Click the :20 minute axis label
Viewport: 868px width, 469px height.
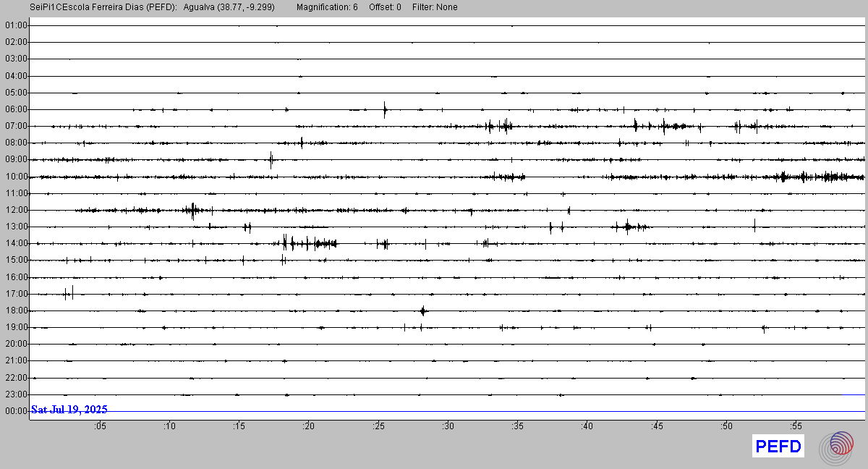click(308, 426)
